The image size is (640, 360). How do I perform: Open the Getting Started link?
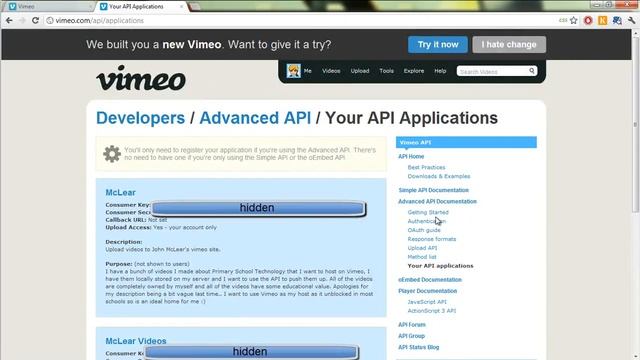tap(428, 212)
